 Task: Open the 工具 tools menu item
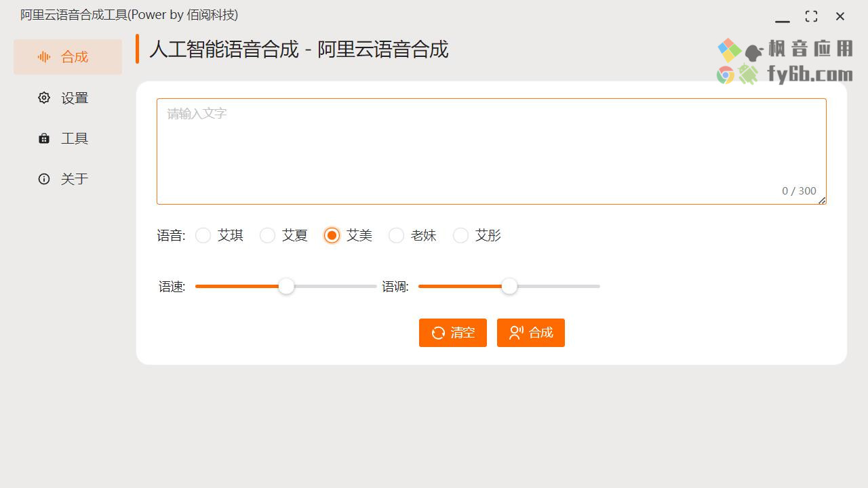click(x=68, y=138)
